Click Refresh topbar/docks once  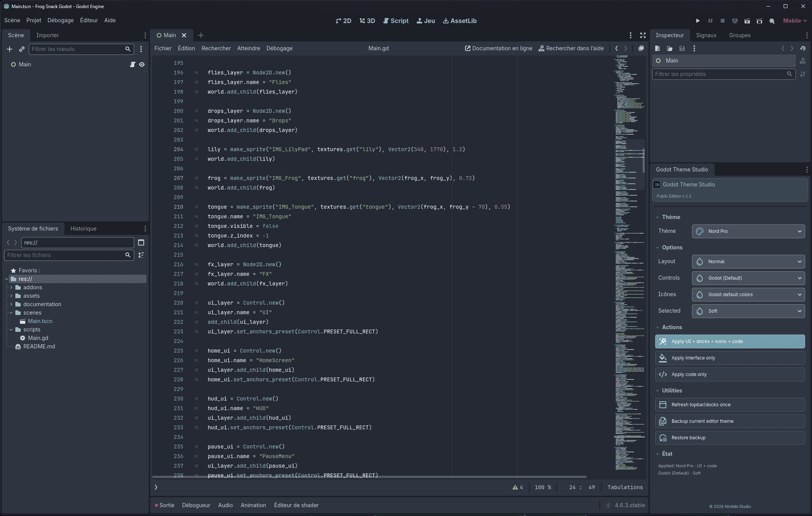click(x=730, y=405)
